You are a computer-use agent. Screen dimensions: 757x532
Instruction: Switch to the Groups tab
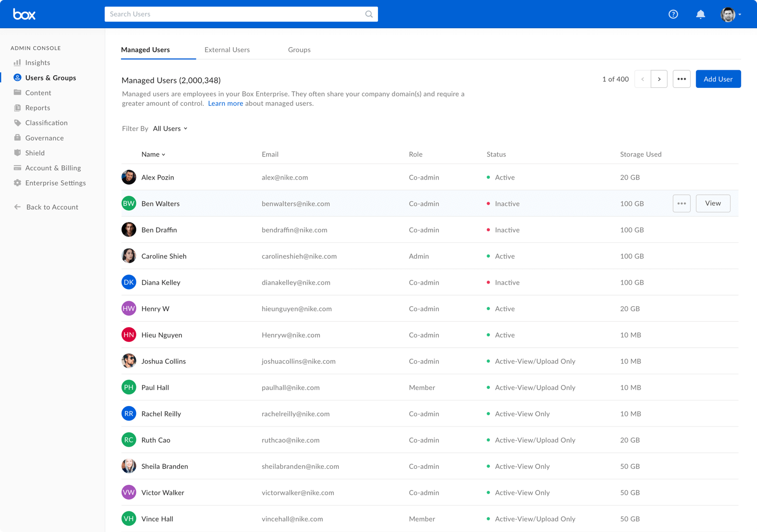click(x=299, y=50)
